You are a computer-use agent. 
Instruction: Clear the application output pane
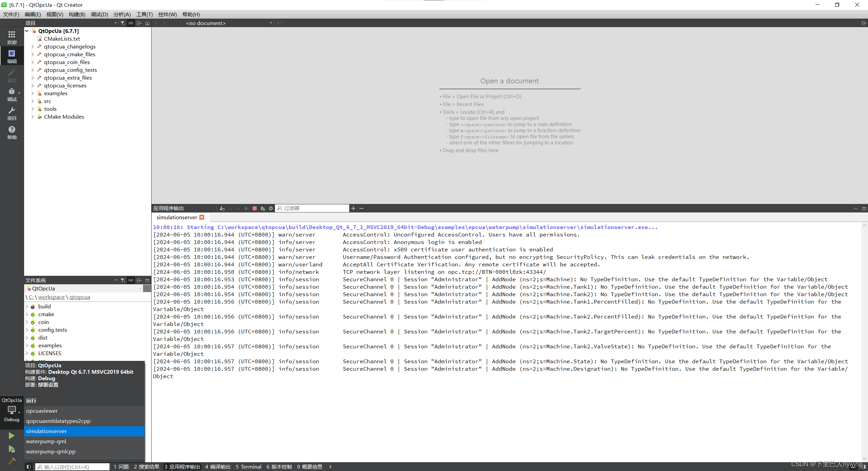[x=222, y=208]
